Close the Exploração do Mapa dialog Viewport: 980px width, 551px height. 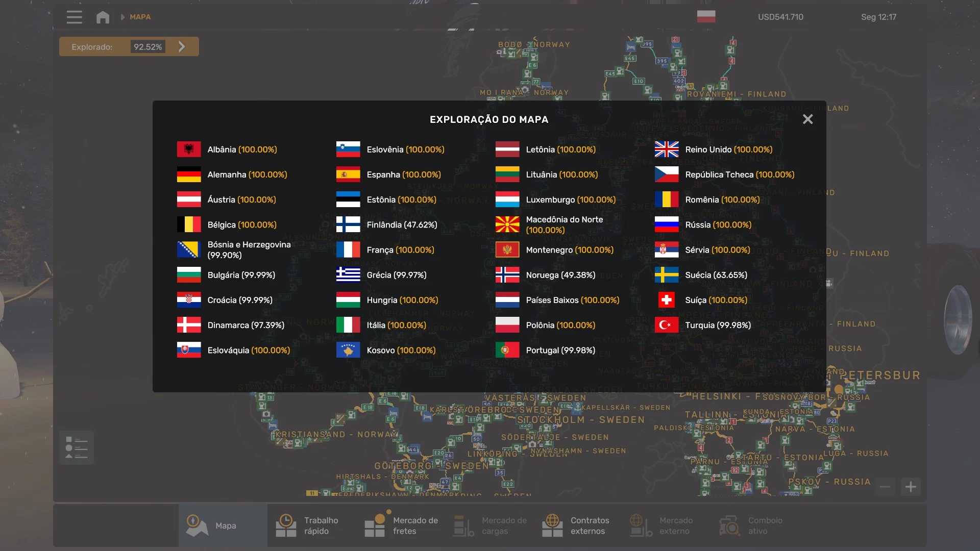tap(807, 119)
